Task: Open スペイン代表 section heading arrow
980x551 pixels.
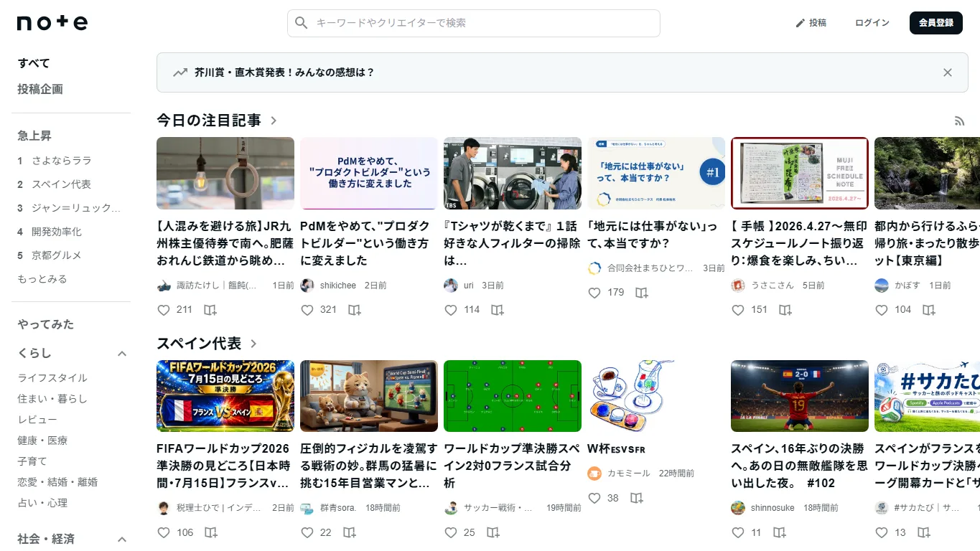Action: [x=253, y=344]
